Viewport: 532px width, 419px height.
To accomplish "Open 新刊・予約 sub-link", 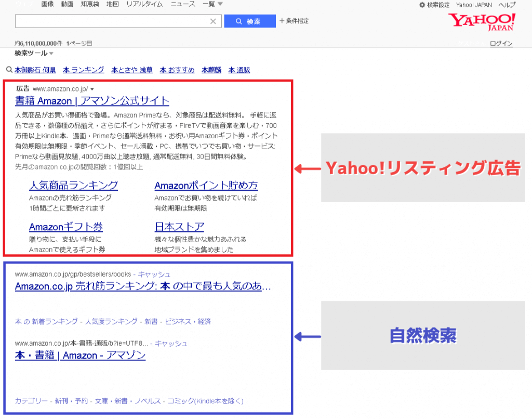I will point(71,401).
